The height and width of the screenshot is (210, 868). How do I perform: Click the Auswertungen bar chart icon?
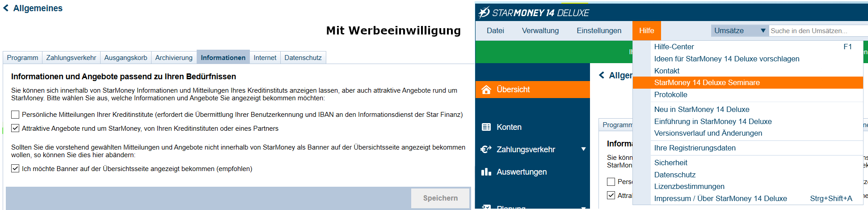pos(486,172)
